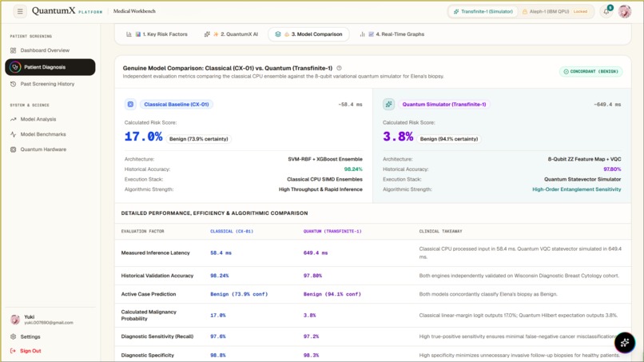Click the Benign (94.1% certainty) badge
This screenshot has height=362, width=644.
449,139
